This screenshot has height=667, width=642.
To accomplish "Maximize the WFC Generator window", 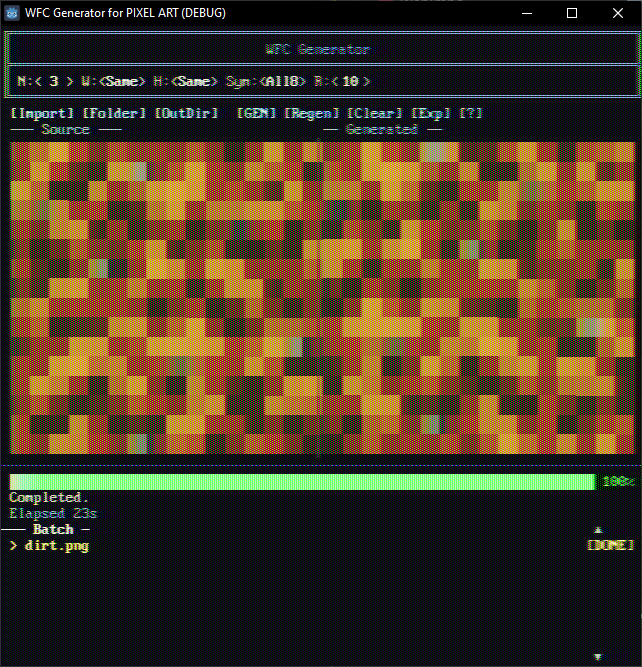I will [x=572, y=13].
